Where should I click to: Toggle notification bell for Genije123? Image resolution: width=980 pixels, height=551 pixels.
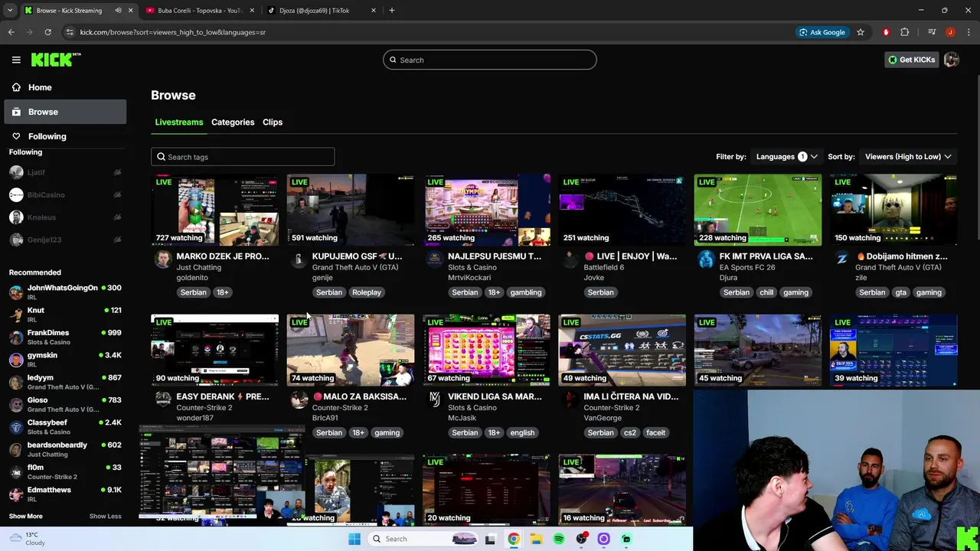click(x=117, y=240)
